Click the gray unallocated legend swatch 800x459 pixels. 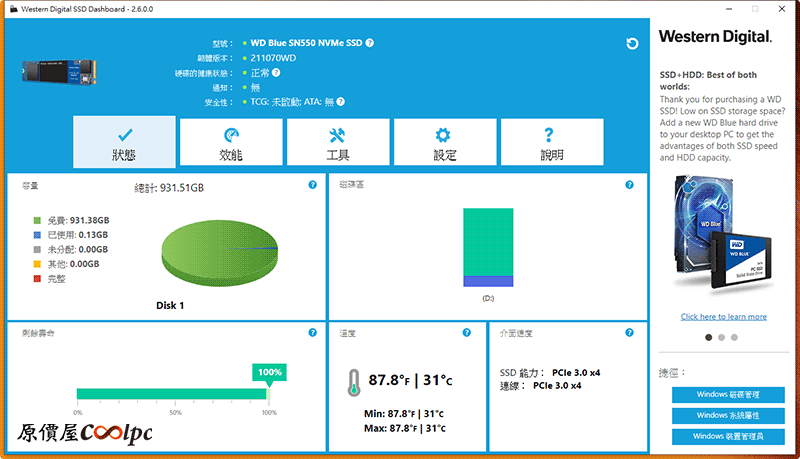(37, 249)
